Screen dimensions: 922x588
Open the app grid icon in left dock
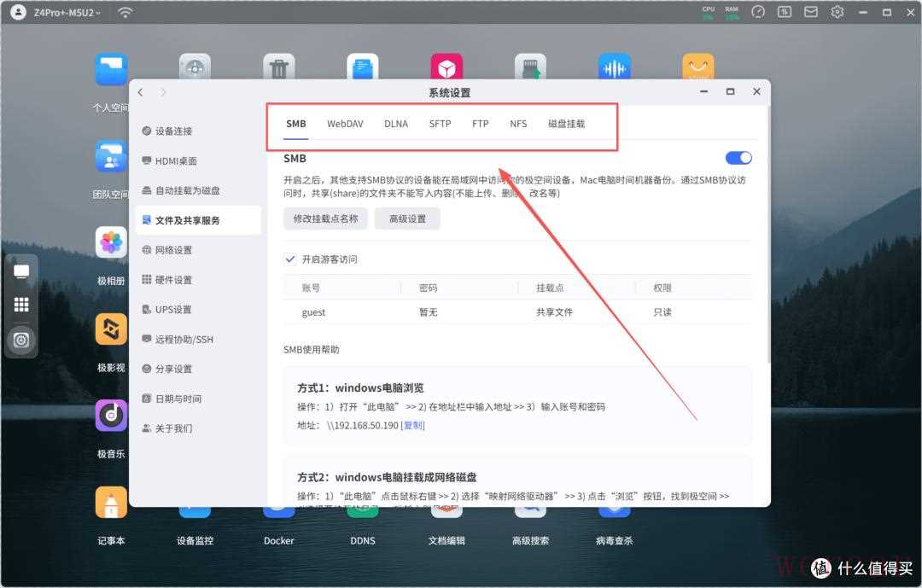click(21, 305)
